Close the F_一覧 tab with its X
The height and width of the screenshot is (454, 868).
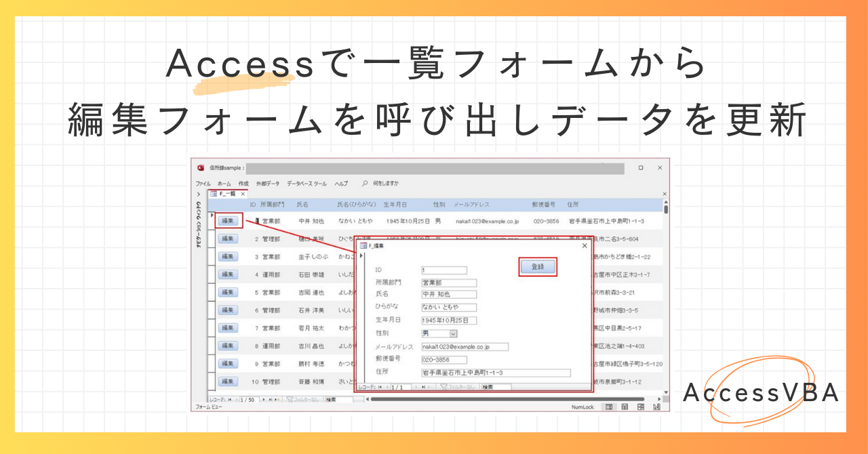click(243, 194)
